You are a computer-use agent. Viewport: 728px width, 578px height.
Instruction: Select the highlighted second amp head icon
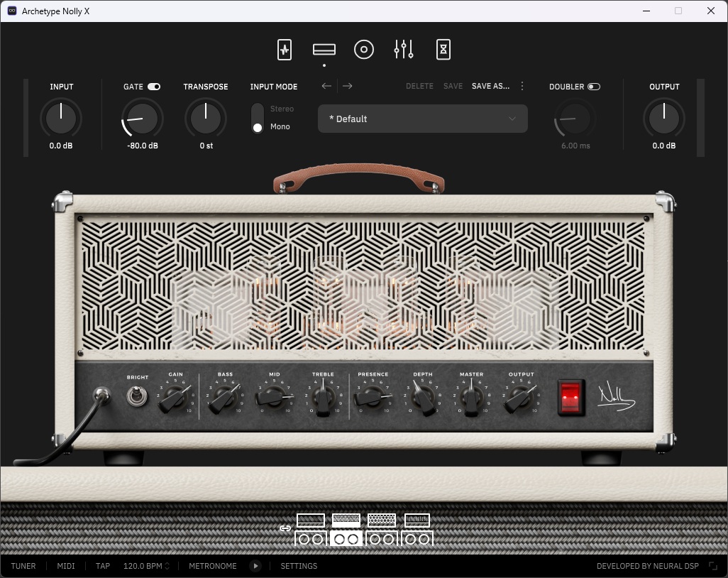(x=346, y=520)
